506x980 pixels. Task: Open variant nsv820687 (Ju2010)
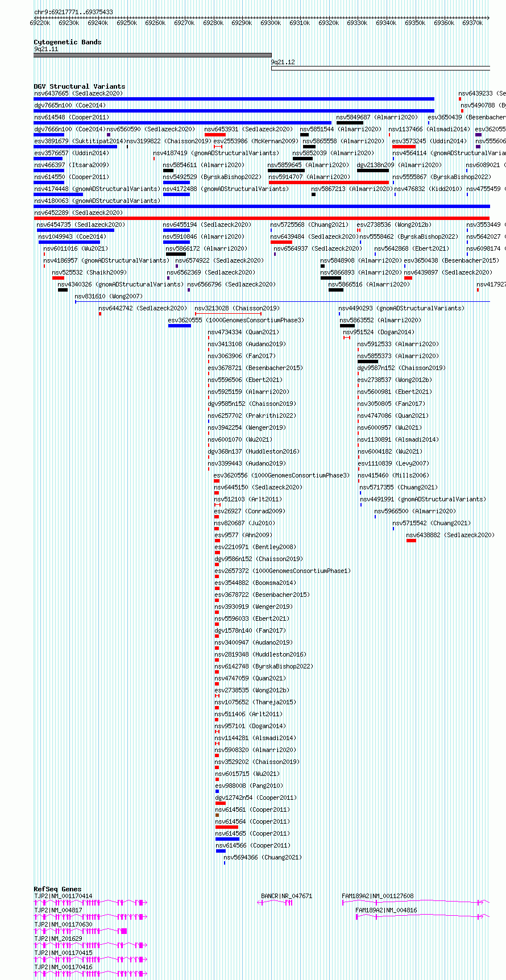point(244,523)
